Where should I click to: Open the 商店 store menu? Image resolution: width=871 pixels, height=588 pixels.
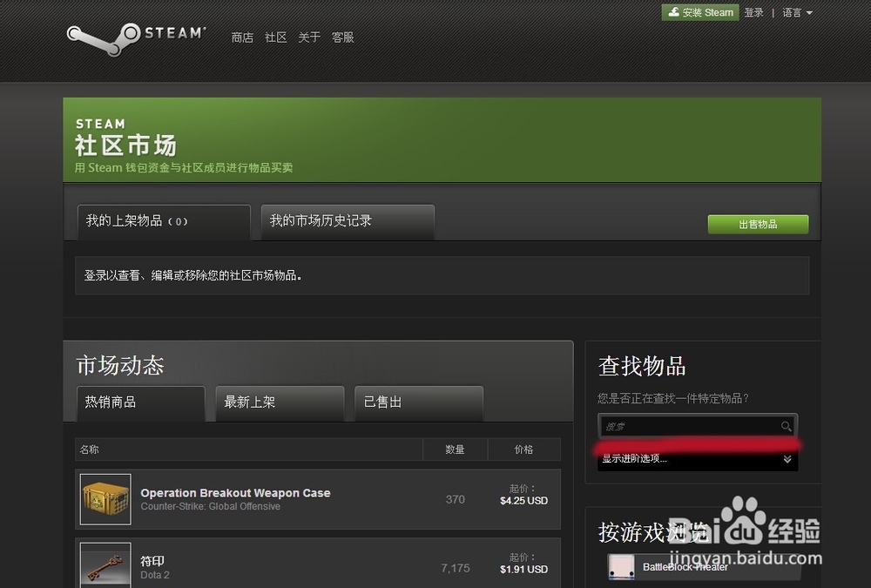click(242, 37)
